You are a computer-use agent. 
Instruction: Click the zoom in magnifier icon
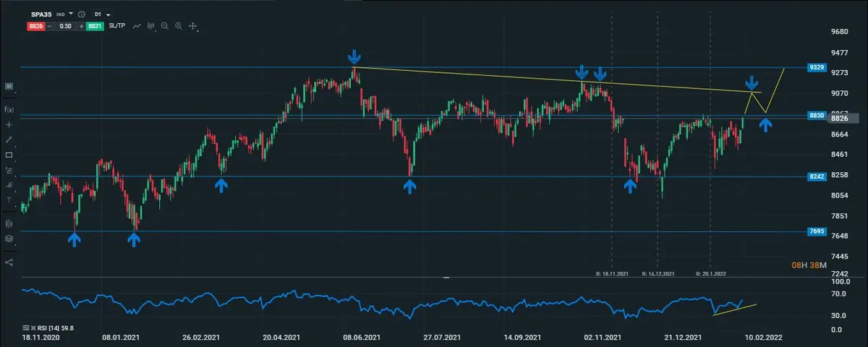pyautogui.click(x=178, y=26)
